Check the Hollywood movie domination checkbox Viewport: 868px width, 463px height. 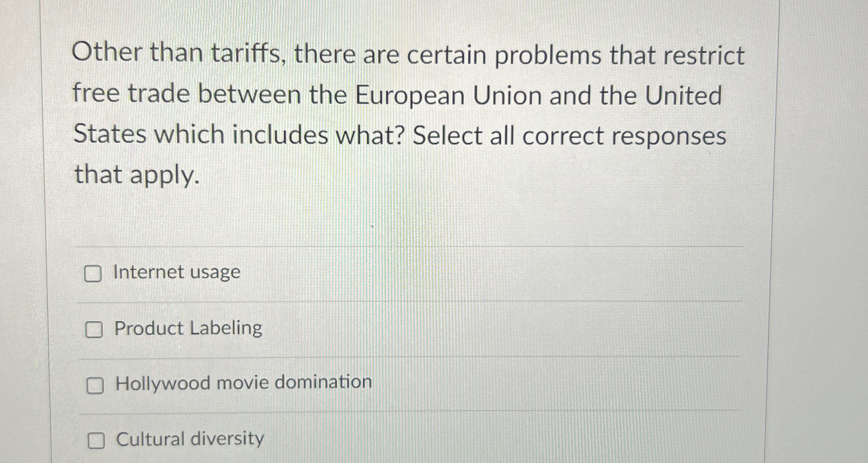pyautogui.click(x=95, y=383)
